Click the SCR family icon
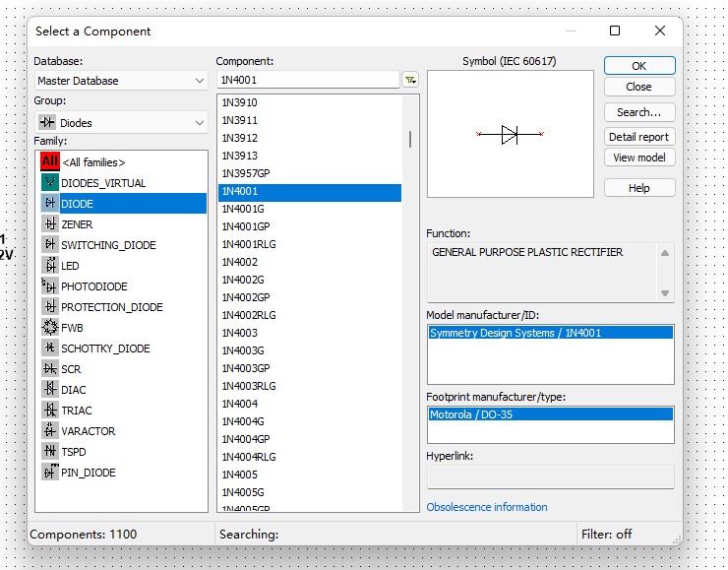The image size is (728, 570). coord(49,368)
